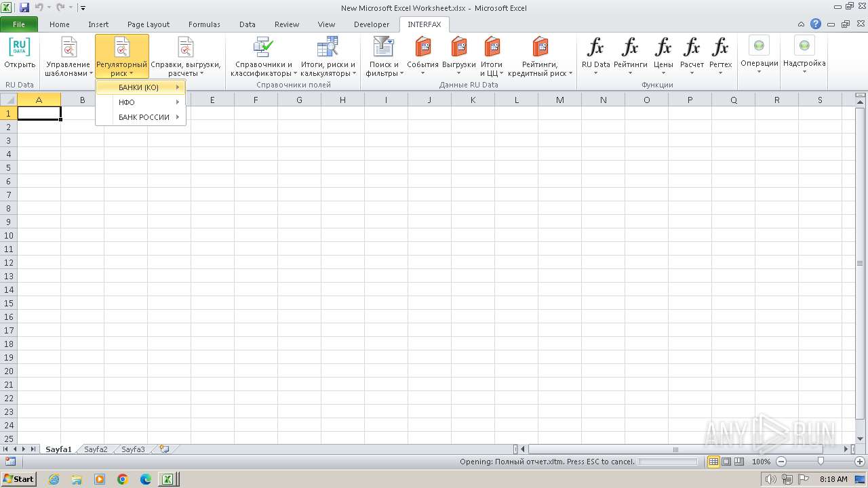The image size is (868, 488).
Task: Open Excel Help question mark icon
Action: [816, 24]
